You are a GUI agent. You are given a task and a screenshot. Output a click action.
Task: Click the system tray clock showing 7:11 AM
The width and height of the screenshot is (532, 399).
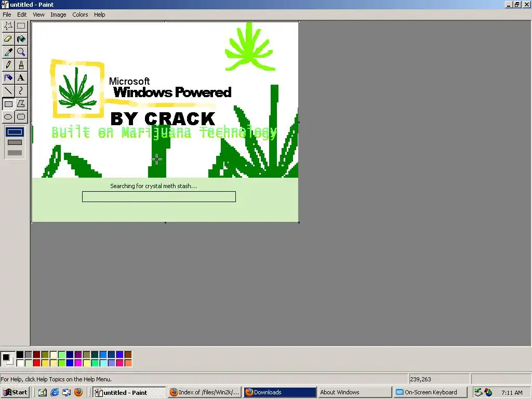click(512, 393)
